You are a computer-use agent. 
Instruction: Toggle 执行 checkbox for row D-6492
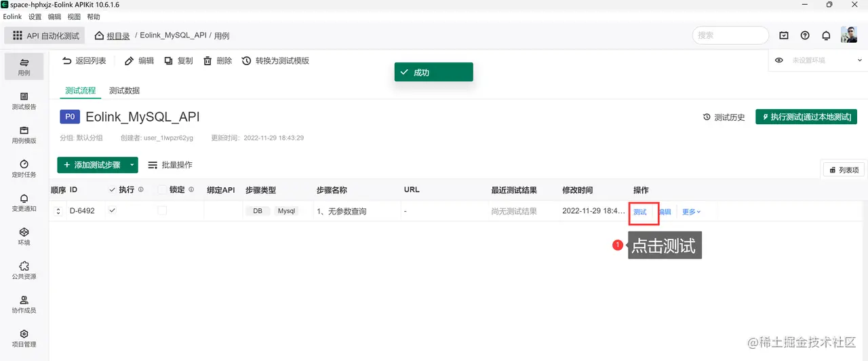pos(113,211)
